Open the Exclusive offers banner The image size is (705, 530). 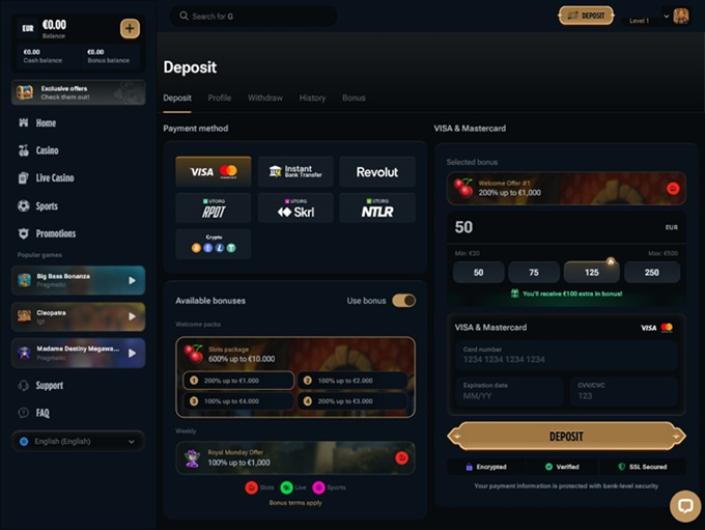click(78, 93)
